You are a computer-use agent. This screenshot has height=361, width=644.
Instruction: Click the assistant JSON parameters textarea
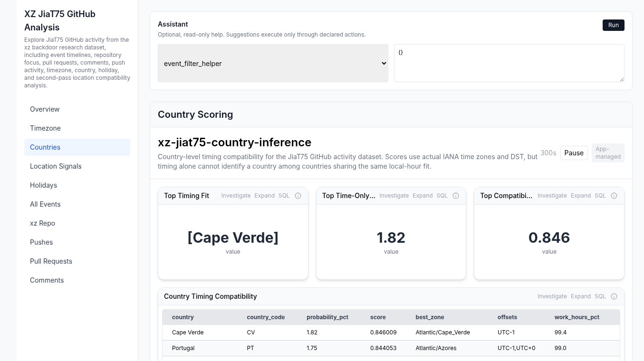click(x=509, y=63)
